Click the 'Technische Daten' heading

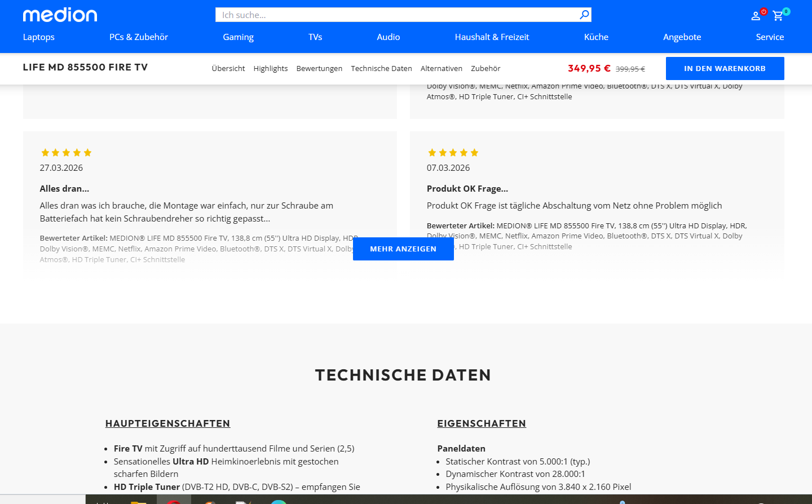coord(403,375)
